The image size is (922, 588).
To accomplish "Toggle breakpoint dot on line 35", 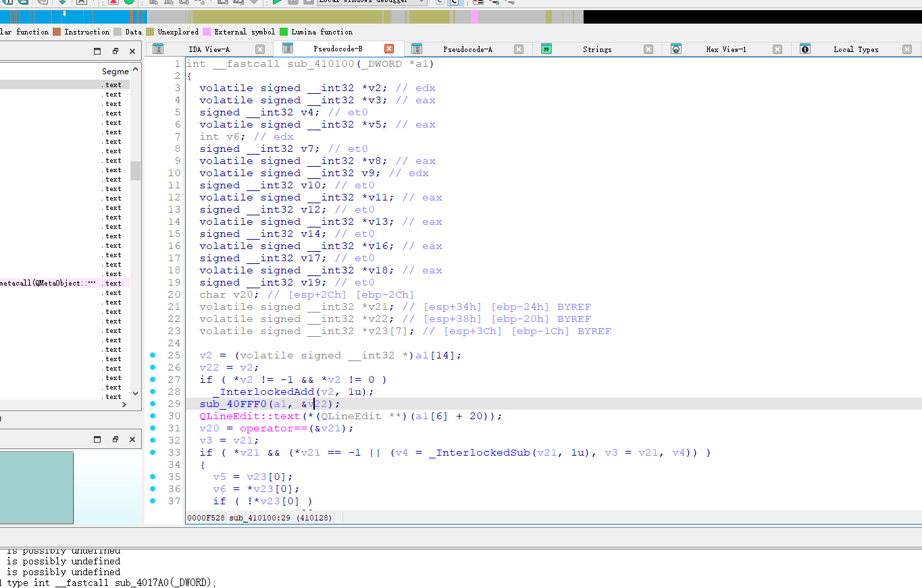I will tap(153, 477).
